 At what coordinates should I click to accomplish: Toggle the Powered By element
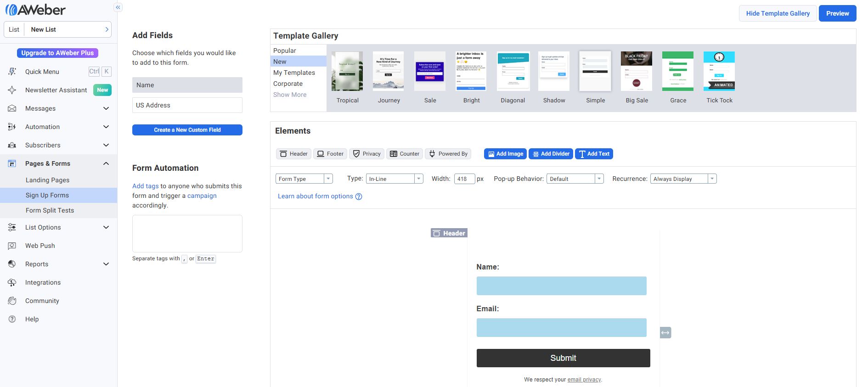point(448,154)
